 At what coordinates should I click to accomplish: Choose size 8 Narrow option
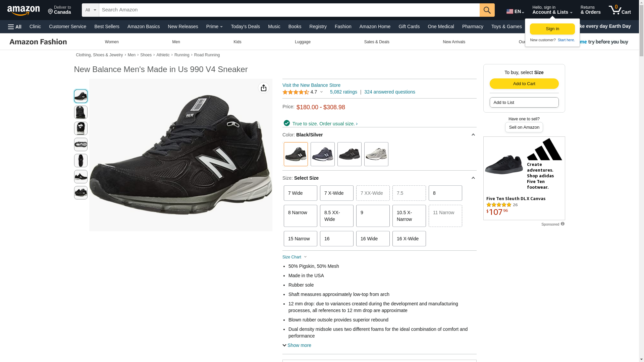(300, 216)
